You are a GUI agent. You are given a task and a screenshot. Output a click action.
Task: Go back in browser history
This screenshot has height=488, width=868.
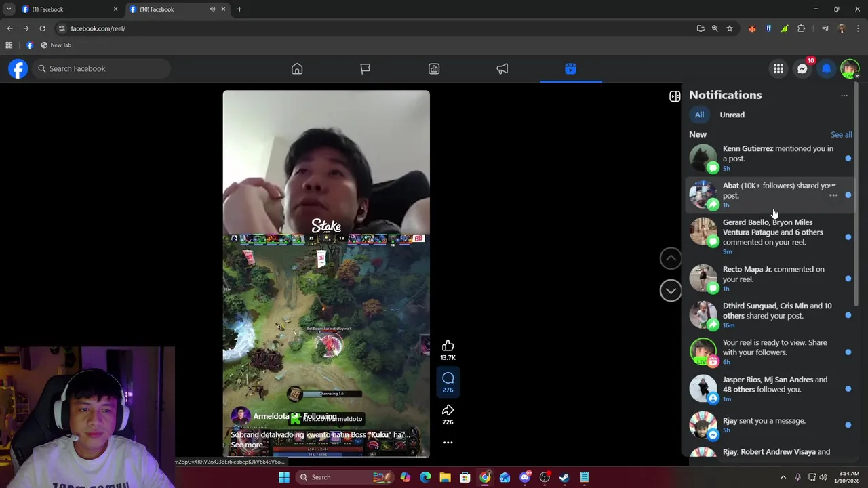[9, 28]
